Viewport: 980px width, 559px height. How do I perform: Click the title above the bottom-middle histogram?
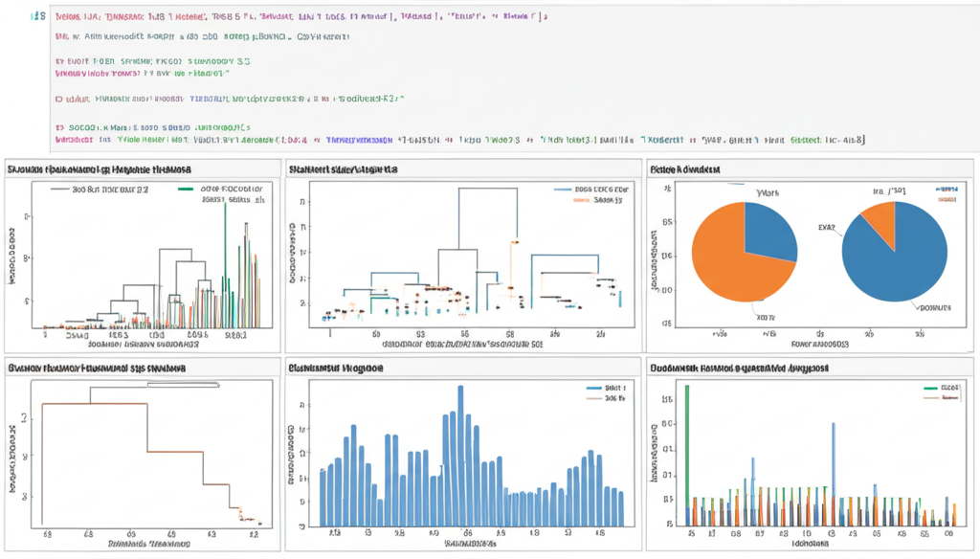tap(336, 368)
